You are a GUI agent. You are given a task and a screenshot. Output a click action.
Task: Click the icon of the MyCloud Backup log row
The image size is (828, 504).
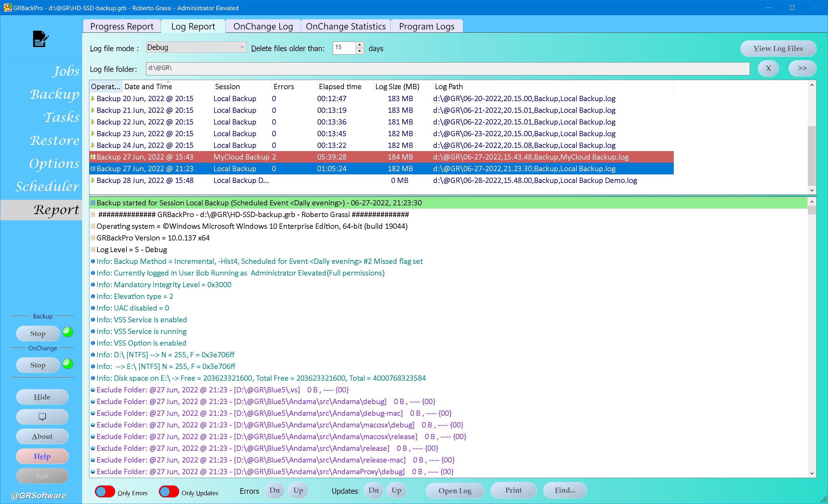click(x=93, y=157)
